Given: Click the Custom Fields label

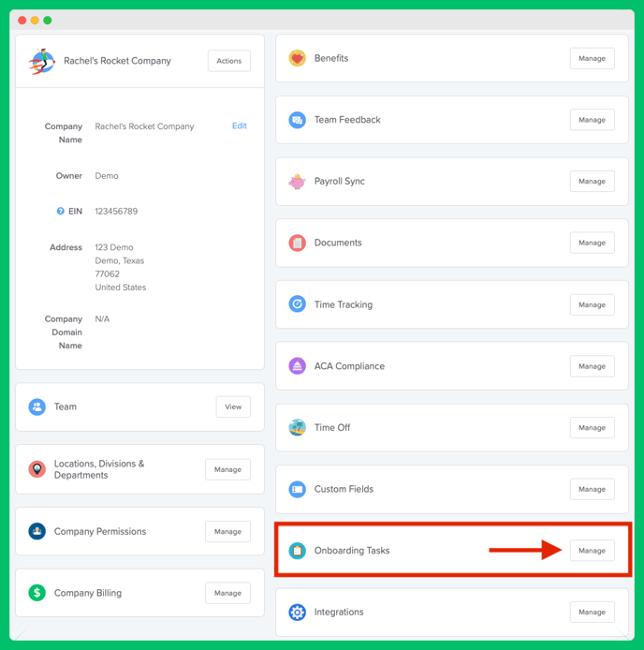Looking at the screenshot, I should (x=344, y=489).
